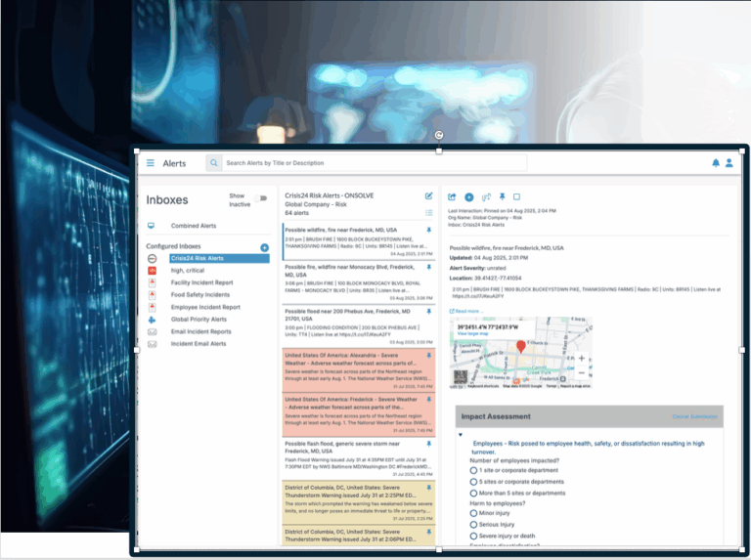Select Minor injury option

coord(473,513)
